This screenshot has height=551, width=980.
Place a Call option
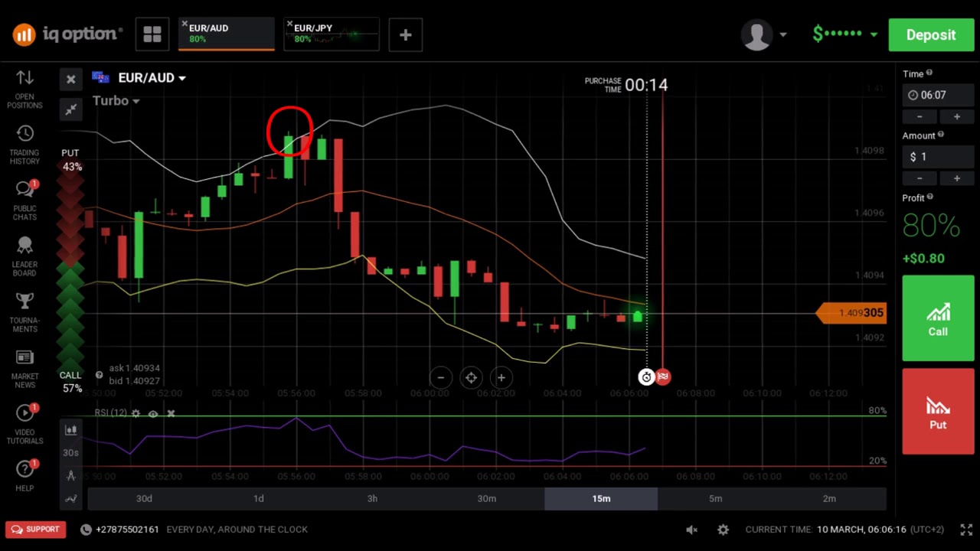point(938,318)
